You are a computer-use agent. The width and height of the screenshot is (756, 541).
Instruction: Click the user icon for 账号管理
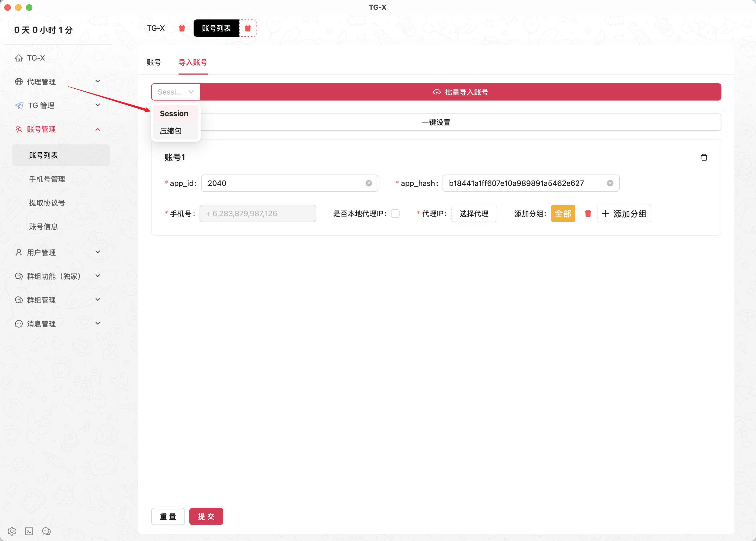(x=19, y=129)
